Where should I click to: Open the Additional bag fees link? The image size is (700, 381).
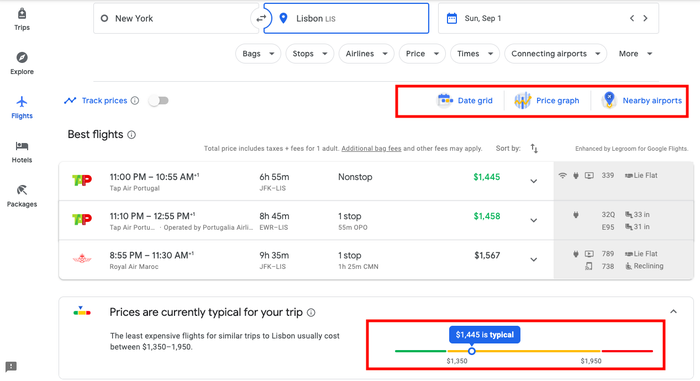(x=371, y=149)
